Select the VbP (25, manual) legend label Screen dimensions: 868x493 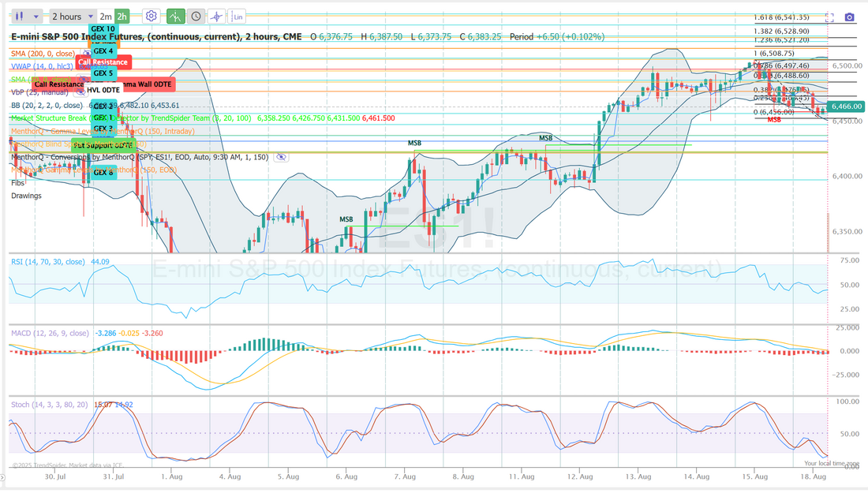pyautogui.click(x=40, y=92)
